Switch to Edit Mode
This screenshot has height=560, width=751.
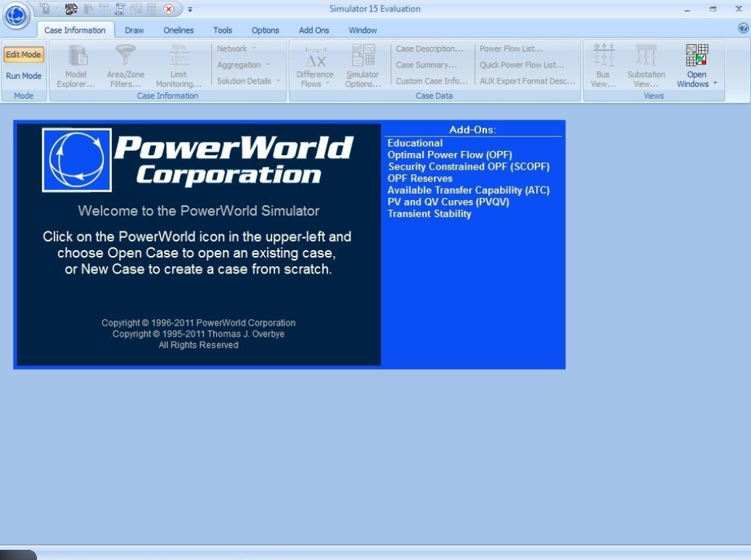(x=24, y=55)
